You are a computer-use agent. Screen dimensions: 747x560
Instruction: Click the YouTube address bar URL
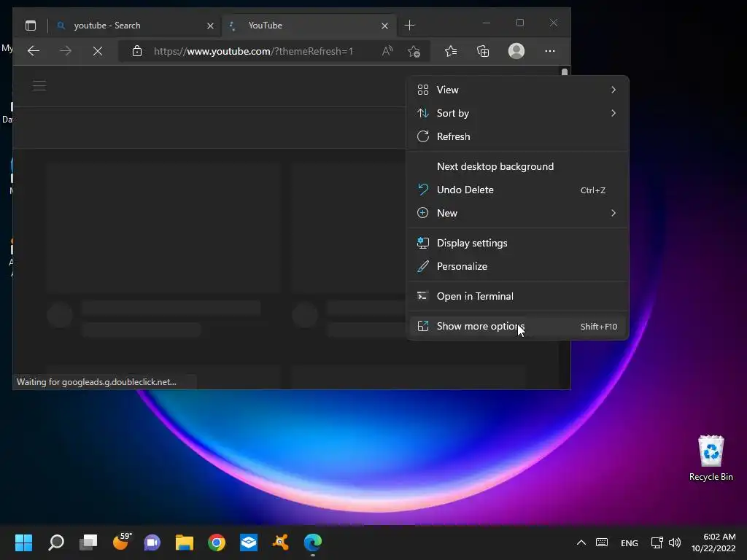click(x=253, y=51)
